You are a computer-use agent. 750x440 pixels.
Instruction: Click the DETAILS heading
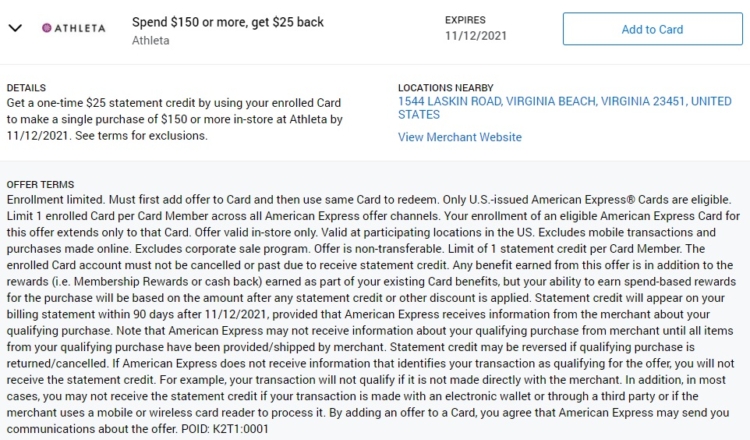click(26, 88)
